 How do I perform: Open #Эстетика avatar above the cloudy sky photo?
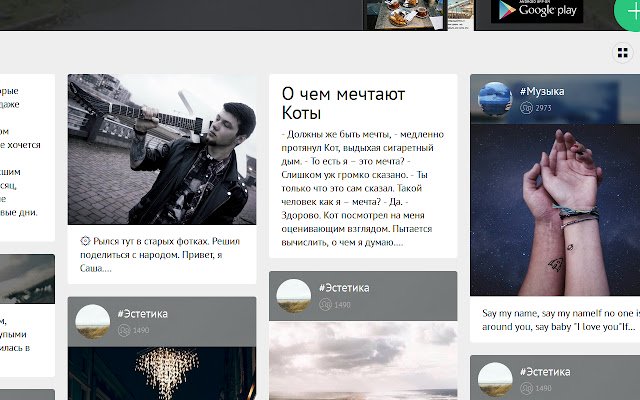tap(293, 296)
